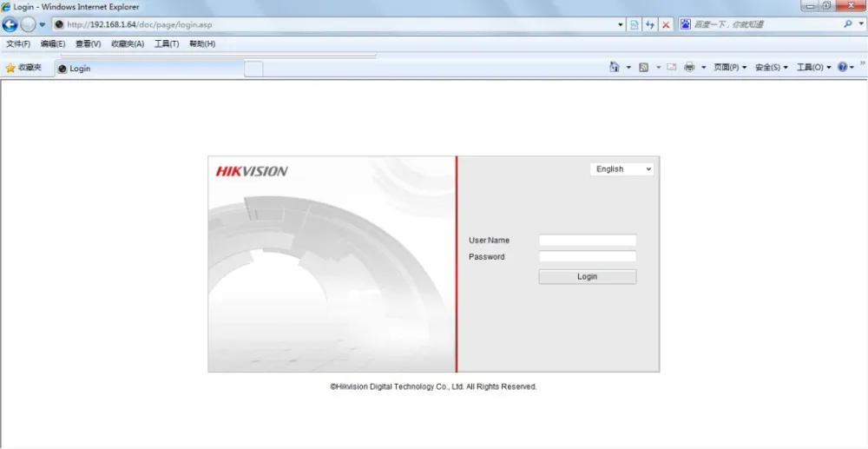Image resolution: width=868 pixels, height=449 pixels.
Task: Expand the command bar overflow chevron
Action: (862, 63)
